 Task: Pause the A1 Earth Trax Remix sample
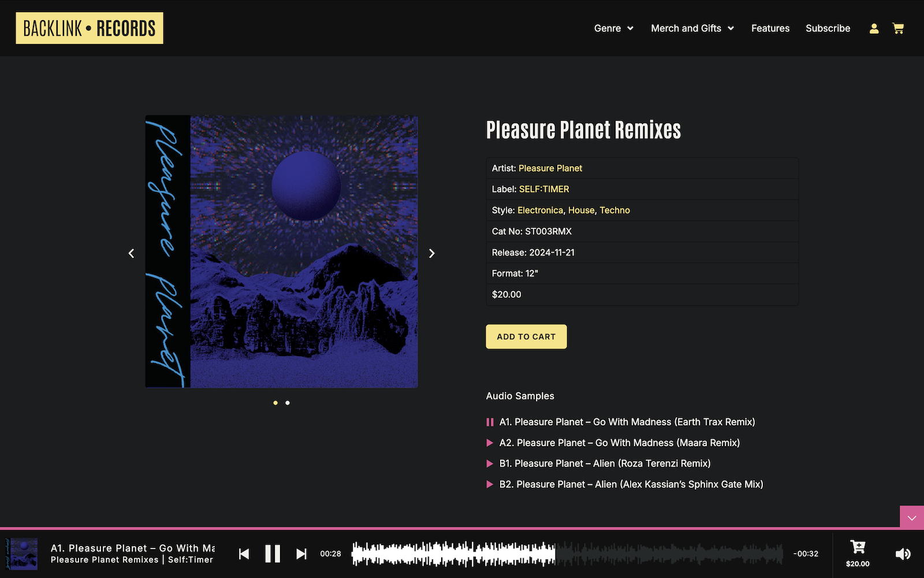click(x=490, y=422)
